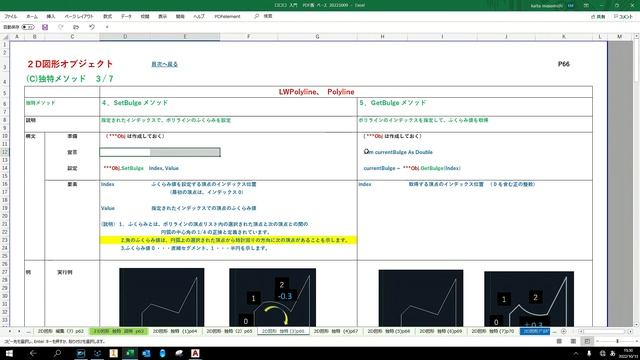Click the back arrow icon on the taskbar
The image size is (640, 360).
(33, 353)
